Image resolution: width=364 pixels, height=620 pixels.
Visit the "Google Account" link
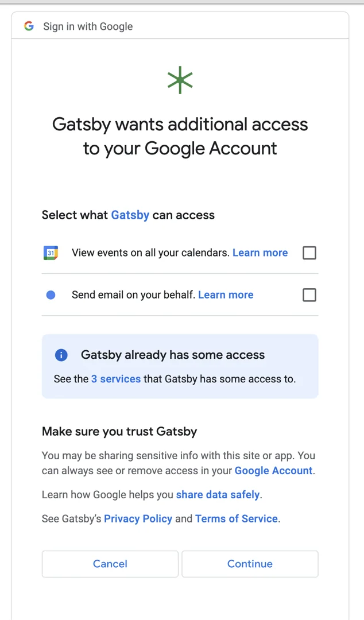point(273,470)
